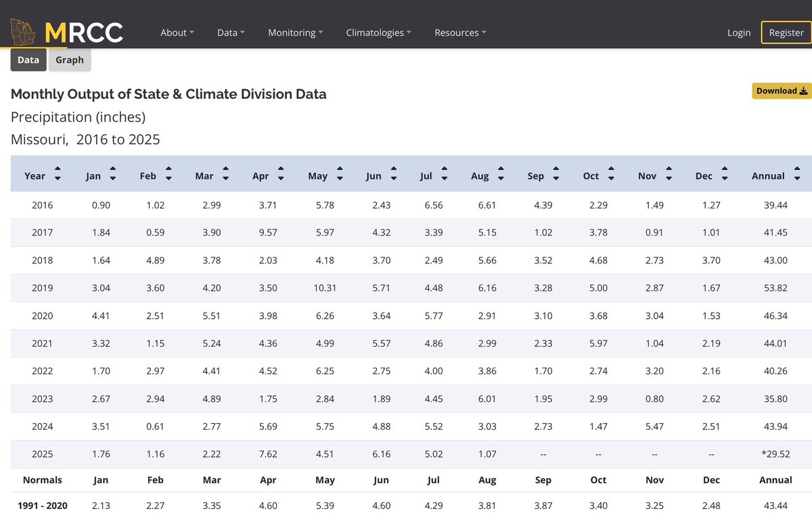Click the 2018 February value 4.89
Image resolution: width=812 pixels, height=532 pixels.
coord(156,260)
